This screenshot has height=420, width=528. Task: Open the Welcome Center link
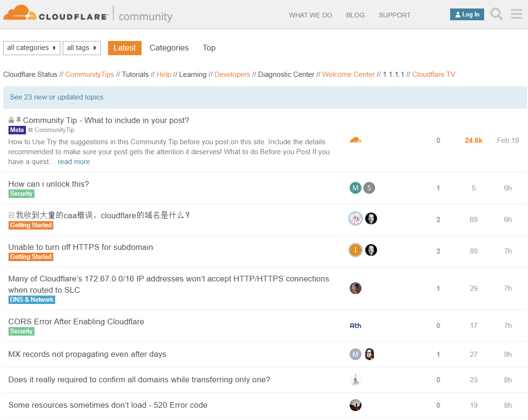[x=349, y=74]
